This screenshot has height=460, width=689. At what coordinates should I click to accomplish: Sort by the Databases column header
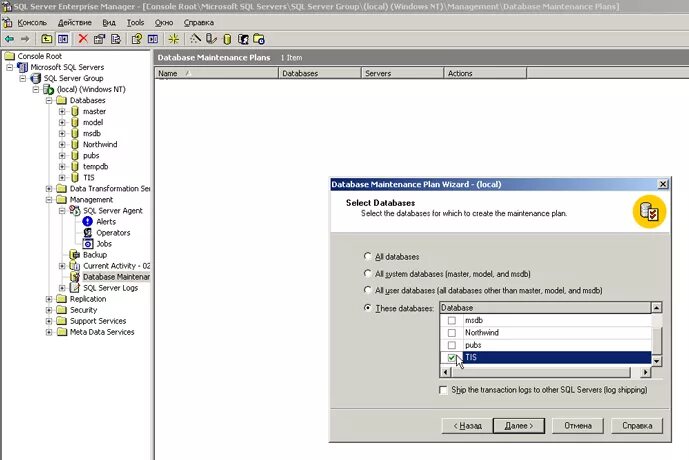(x=319, y=73)
